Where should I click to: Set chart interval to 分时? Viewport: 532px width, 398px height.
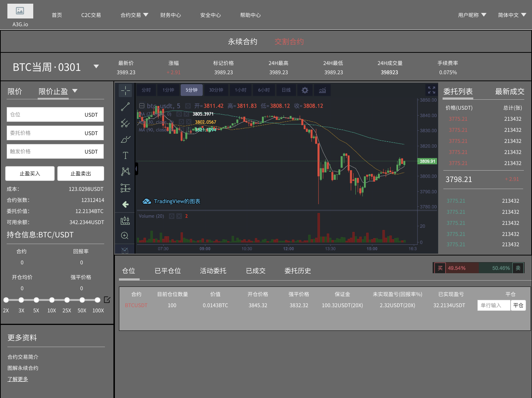tap(146, 90)
